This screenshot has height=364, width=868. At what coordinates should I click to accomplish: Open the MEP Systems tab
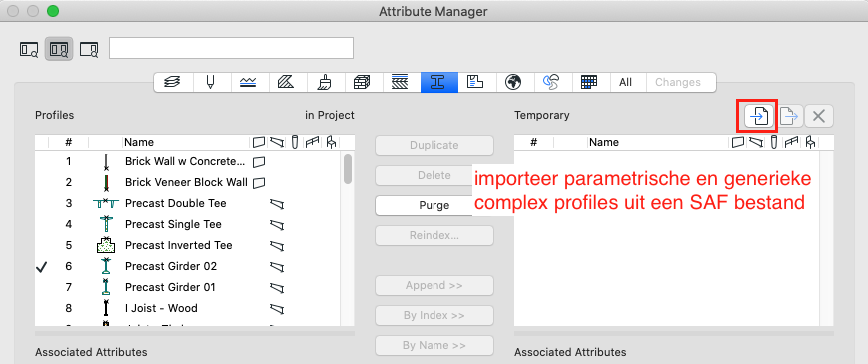pos(552,82)
